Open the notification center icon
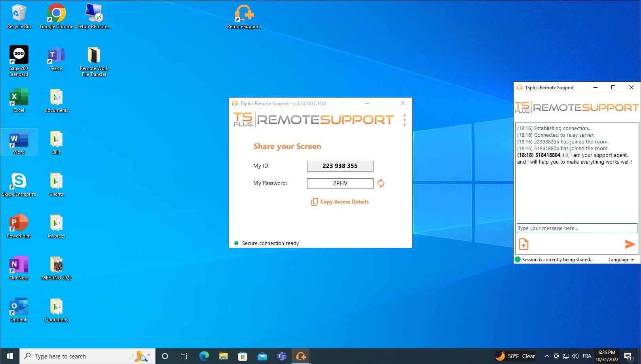The height and width of the screenshot is (364, 641). click(628, 356)
